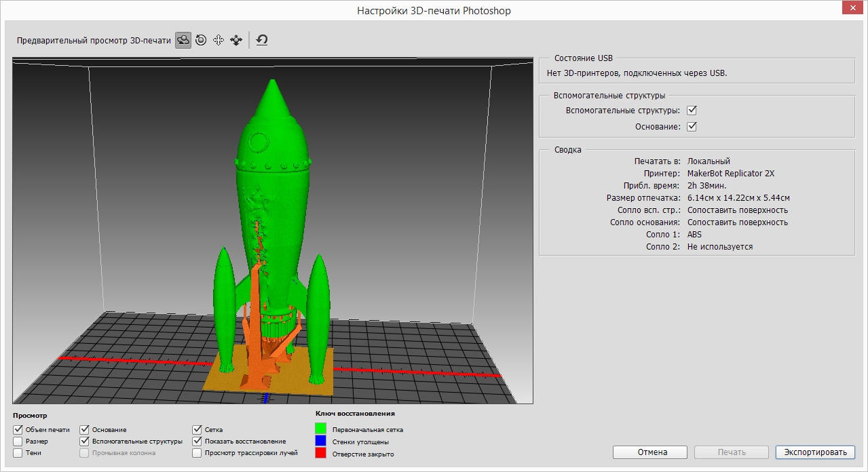
Task: Select the 3D orbit view tool
Action: click(183, 41)
